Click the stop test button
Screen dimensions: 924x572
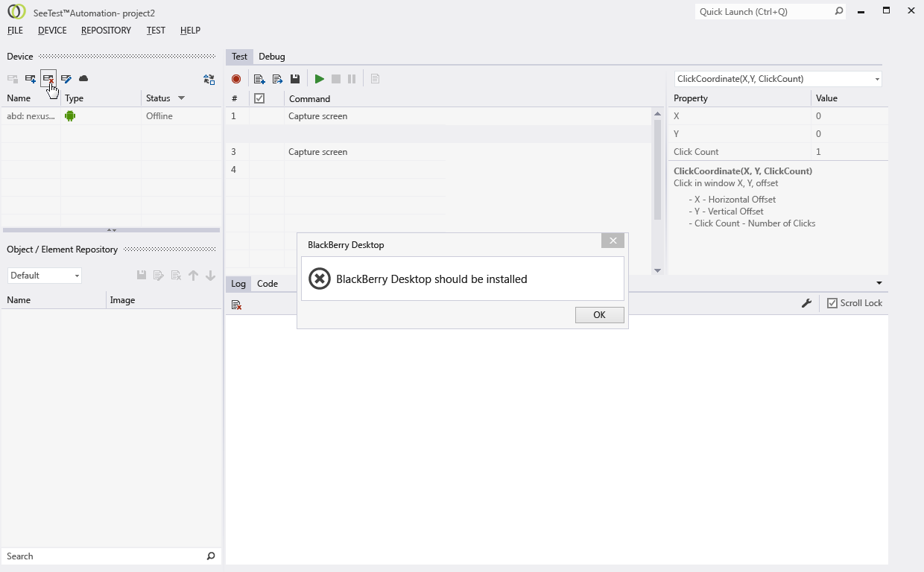point(336,79)
